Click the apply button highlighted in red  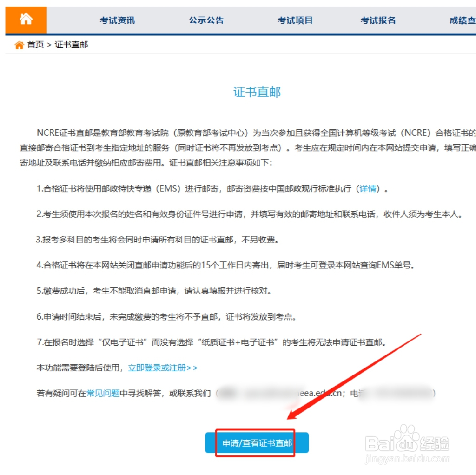pos(258,443)
